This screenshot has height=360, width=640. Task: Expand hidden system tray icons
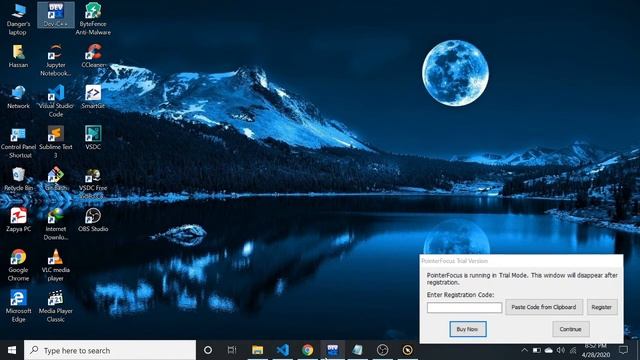tap(524, 350)
